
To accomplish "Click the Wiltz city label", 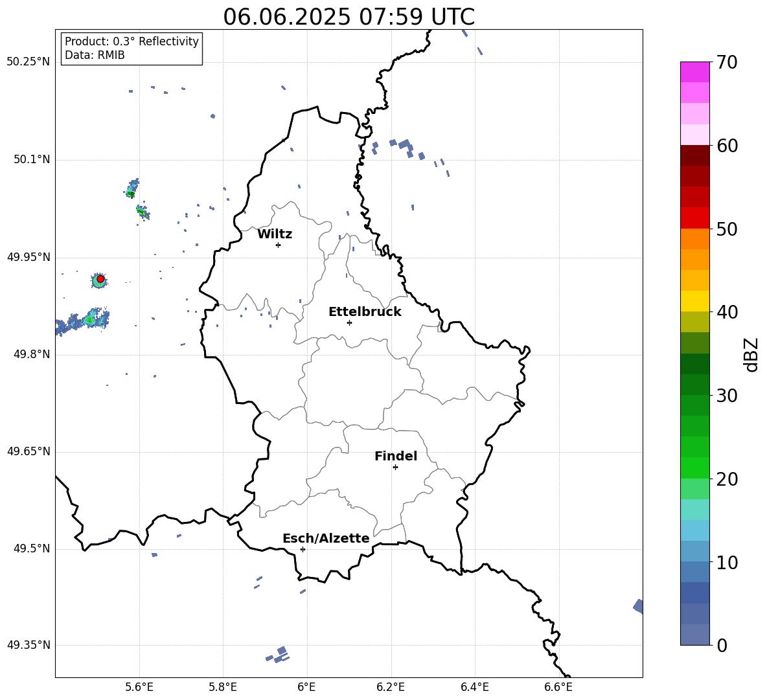I will 275,234.
